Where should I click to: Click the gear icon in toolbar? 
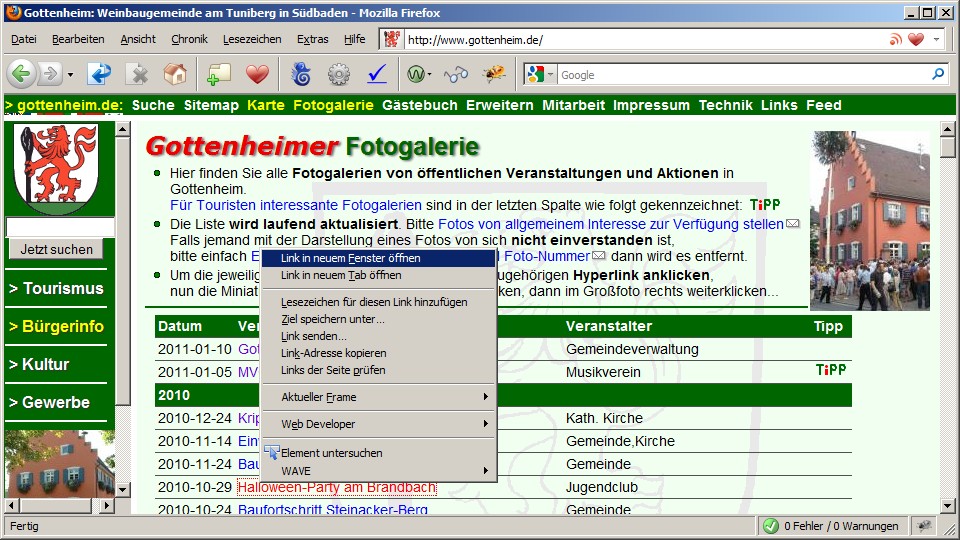pyautogui.click(x=339, y=74)
